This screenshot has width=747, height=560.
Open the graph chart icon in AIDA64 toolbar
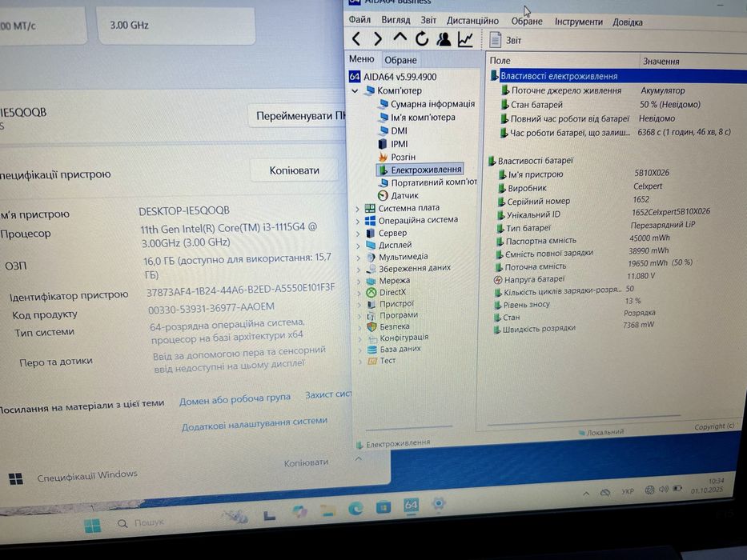click(x=465, y=39)
